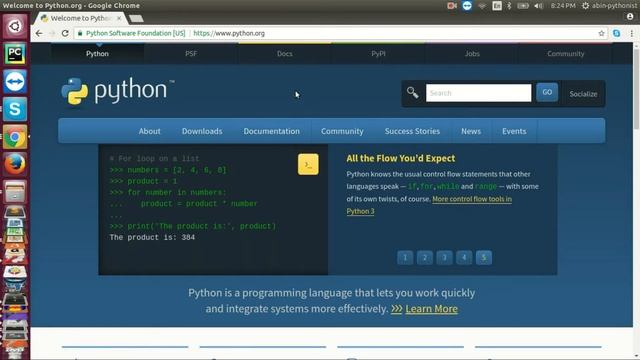Select the PyPI top-bar tab
640x360 pixels.
coord(378,53)
